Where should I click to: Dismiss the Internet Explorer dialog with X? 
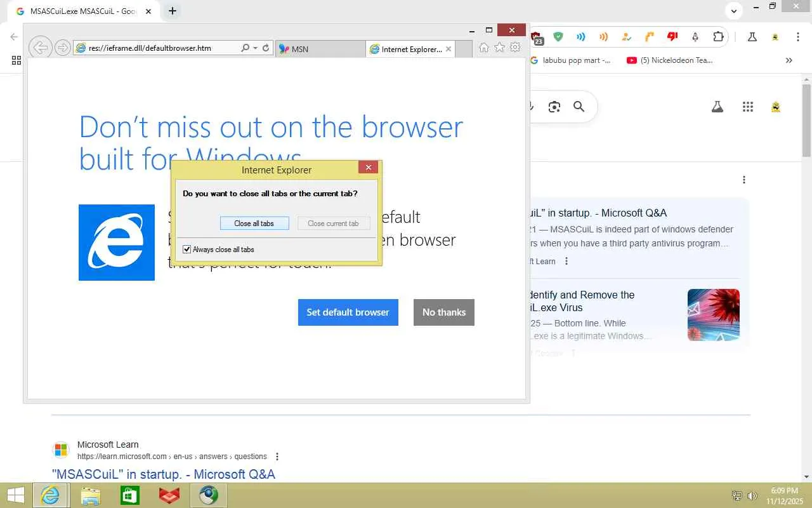tap(368, 167)
